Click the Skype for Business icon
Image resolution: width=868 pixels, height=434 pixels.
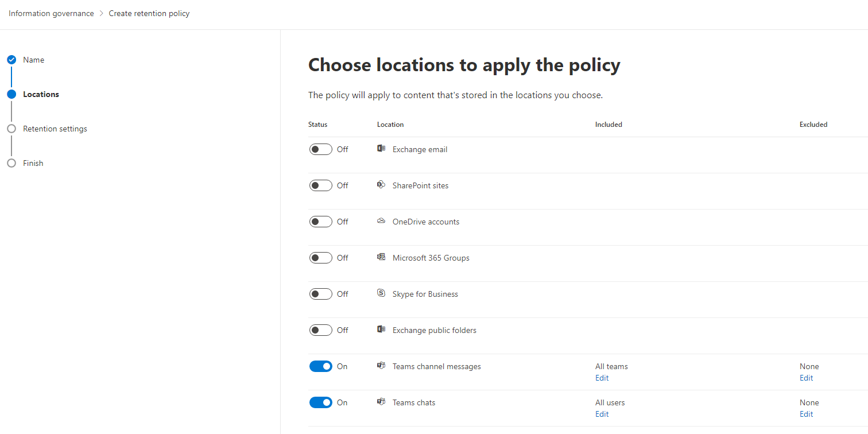pos(381,293)
